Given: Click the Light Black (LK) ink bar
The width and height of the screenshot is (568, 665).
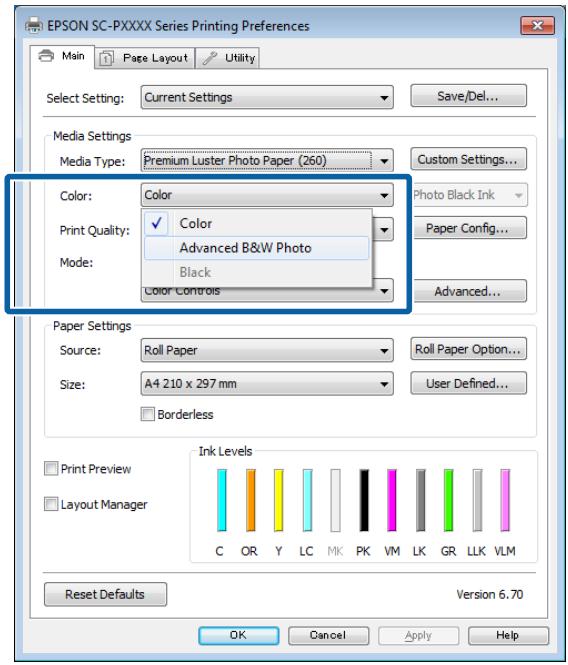Looking at the screenshot, I should [x=420, y=500].
